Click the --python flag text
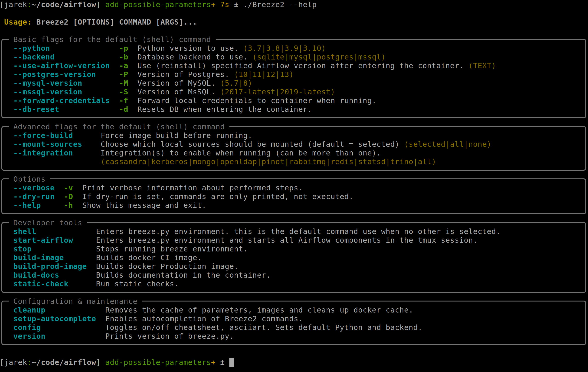Viewport: 588px width, 372px height. (x=31, y=48)
